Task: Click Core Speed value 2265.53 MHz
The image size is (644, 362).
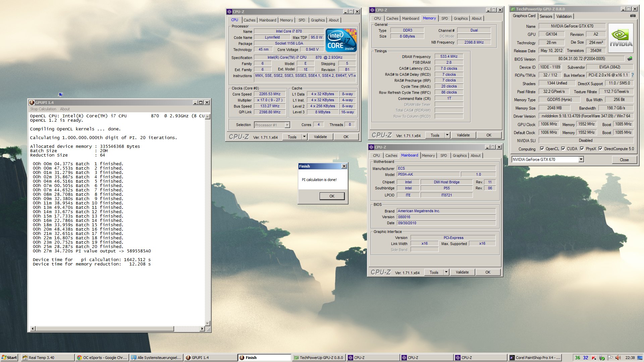Action: 270,94
